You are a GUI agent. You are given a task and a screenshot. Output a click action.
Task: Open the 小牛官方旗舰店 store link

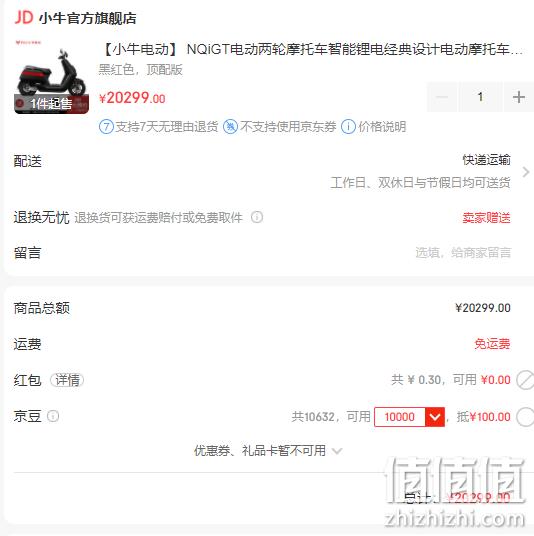(x=88, y=18)
